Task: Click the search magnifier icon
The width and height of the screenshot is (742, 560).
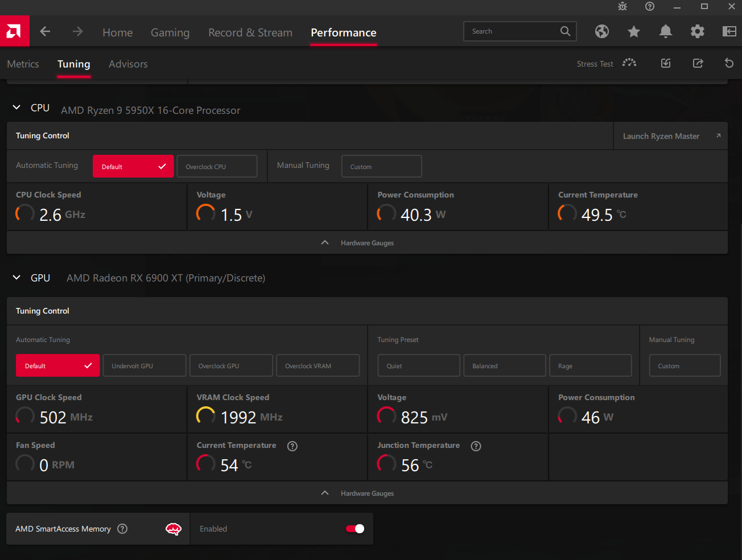Action: [x=565, y=31]
